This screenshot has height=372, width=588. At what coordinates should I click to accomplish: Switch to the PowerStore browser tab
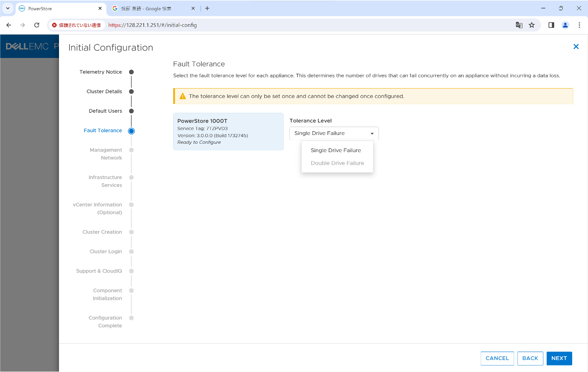(60, 8)
